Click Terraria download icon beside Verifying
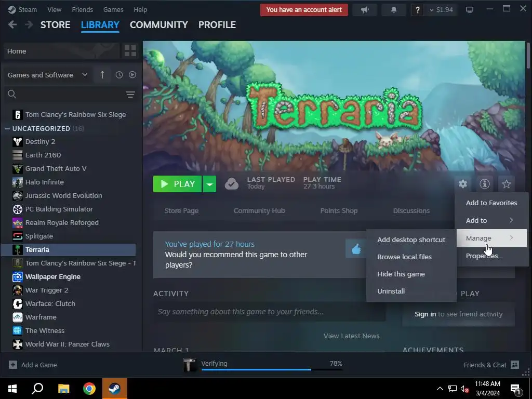Screen dimensions: 532x399 pos(189,365)
